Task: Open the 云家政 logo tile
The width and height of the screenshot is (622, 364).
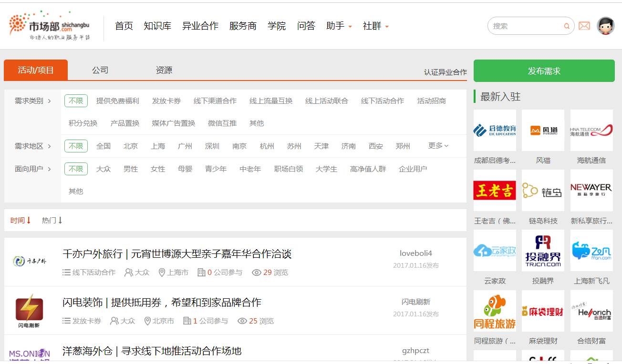Action: [495, 251]
